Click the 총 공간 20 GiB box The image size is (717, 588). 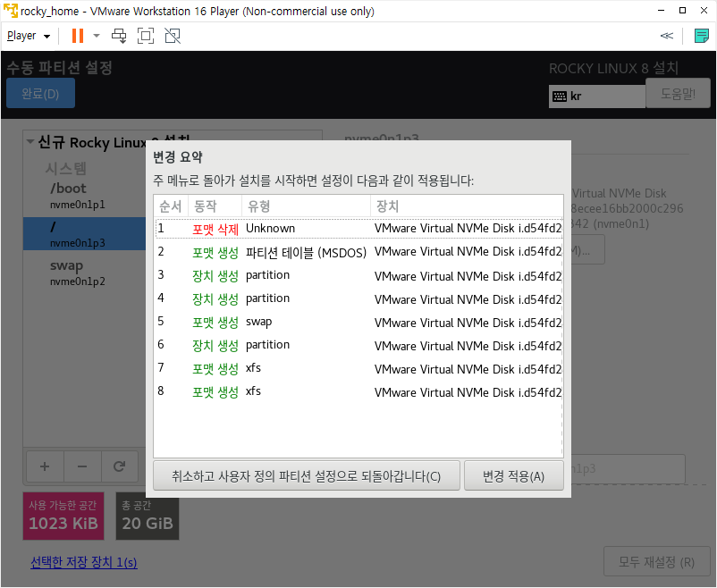[x=148, y=516]
